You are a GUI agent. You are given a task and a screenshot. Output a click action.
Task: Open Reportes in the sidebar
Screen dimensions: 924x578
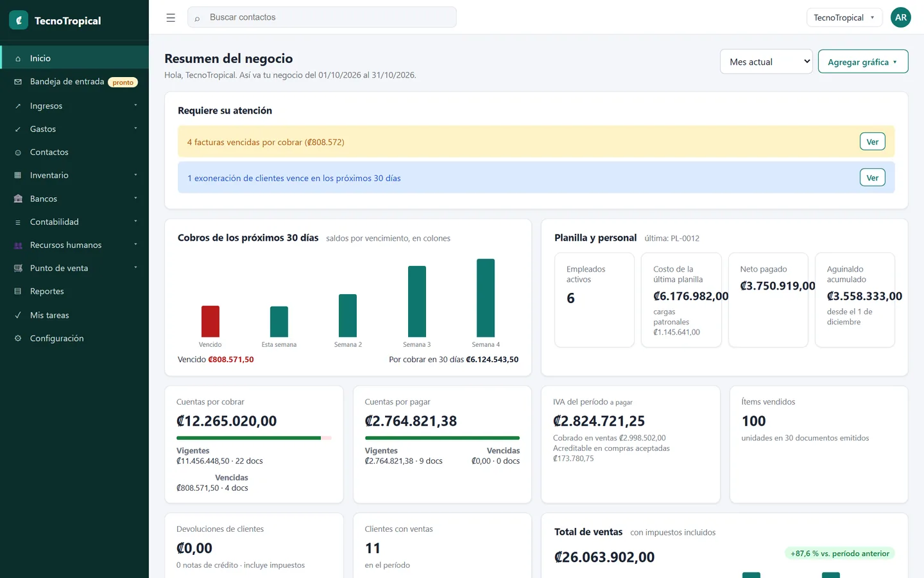pyautogui.click(x=74, y=292)
